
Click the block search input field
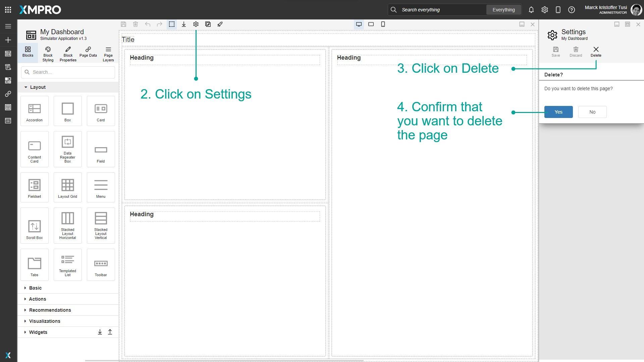pos(67,72)
